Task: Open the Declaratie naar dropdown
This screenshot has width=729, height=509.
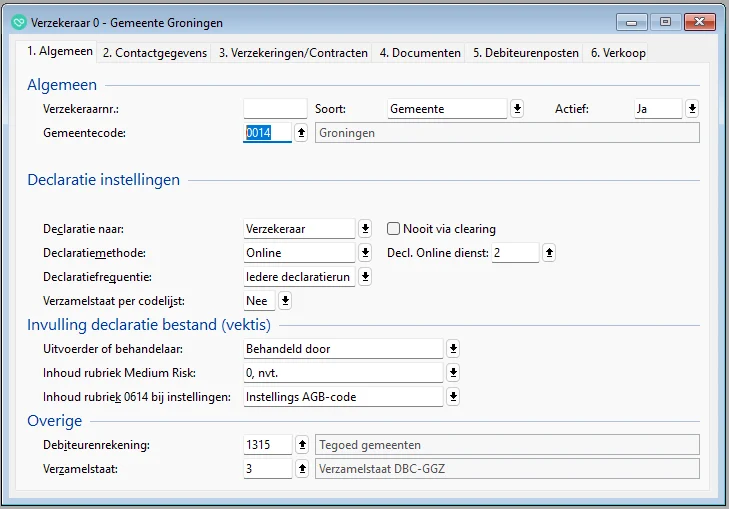Action: (x=365, y=229)
